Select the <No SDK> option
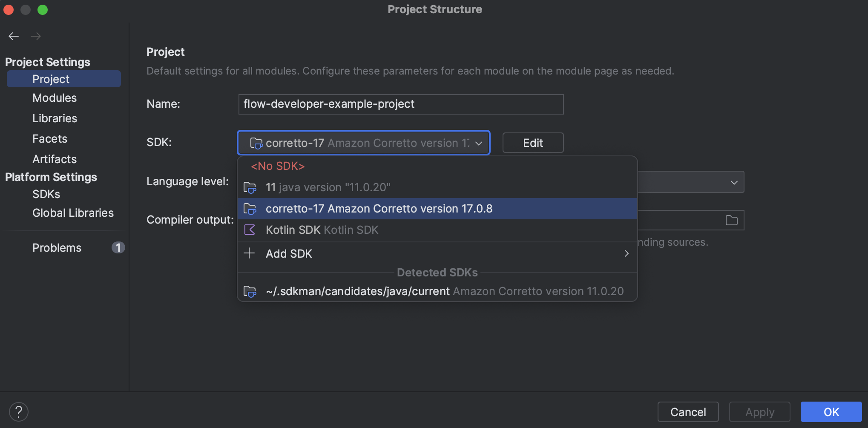The width and height of the screenshot is (868, 428). point(277,166)
